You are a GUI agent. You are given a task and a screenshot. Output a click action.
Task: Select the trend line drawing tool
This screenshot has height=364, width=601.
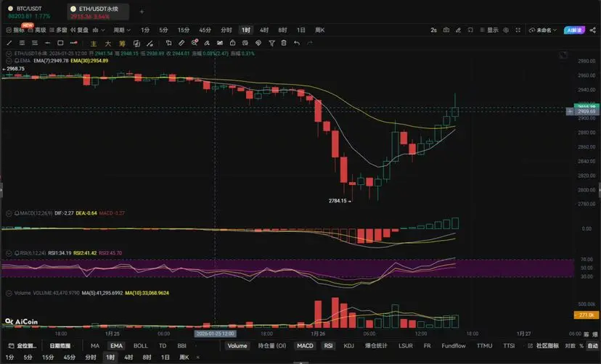9,43
